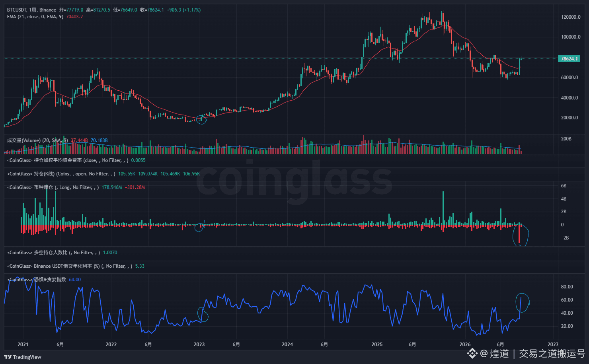Click the open interest value 105.55K
The image size is (589, 364).
127,174
